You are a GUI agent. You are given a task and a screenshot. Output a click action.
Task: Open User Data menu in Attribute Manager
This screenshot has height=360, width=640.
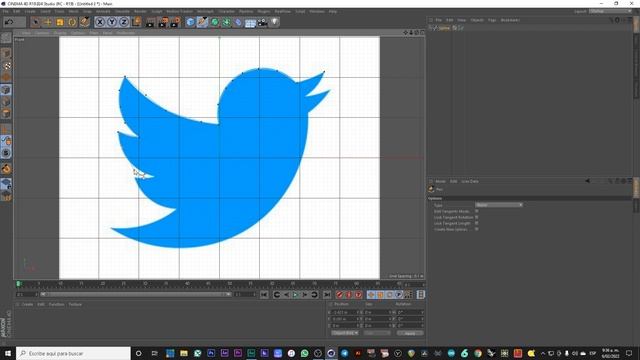[470, 181]
